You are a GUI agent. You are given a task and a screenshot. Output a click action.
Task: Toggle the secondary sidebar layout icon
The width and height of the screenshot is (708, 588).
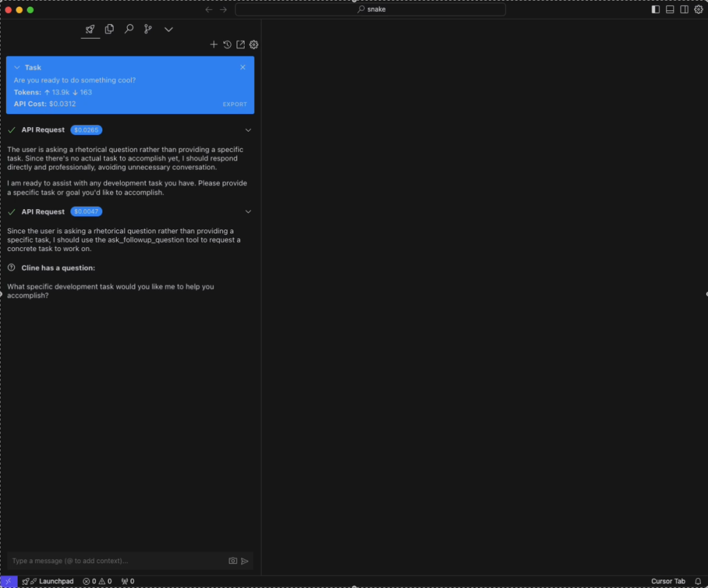(684, 9)
